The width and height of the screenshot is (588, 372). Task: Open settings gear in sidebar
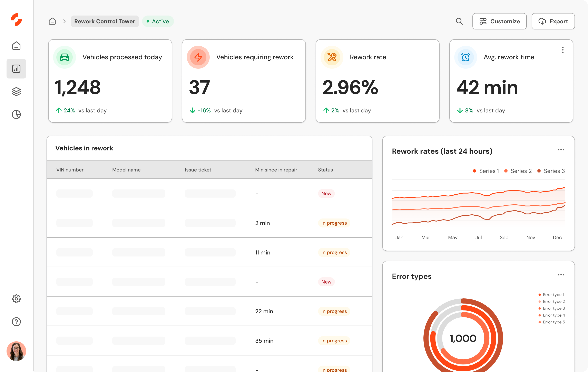coord(16,299)
